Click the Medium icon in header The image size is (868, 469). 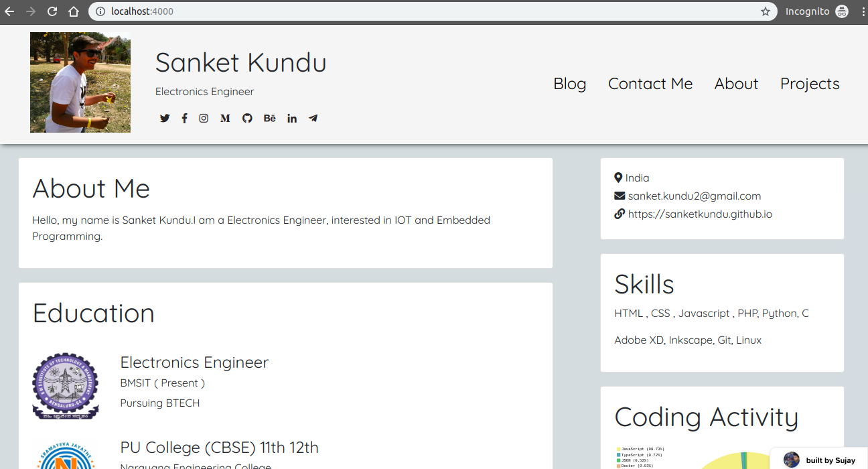click(225, 119)
